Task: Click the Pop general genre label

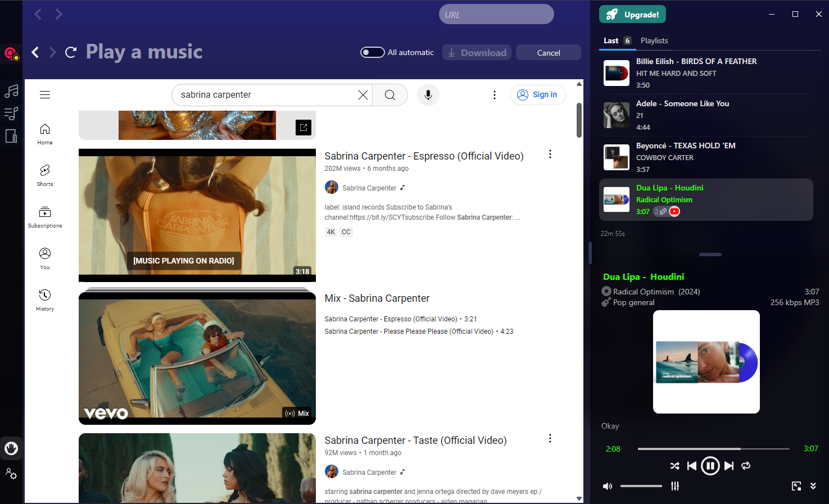Action: pos(634,302)
